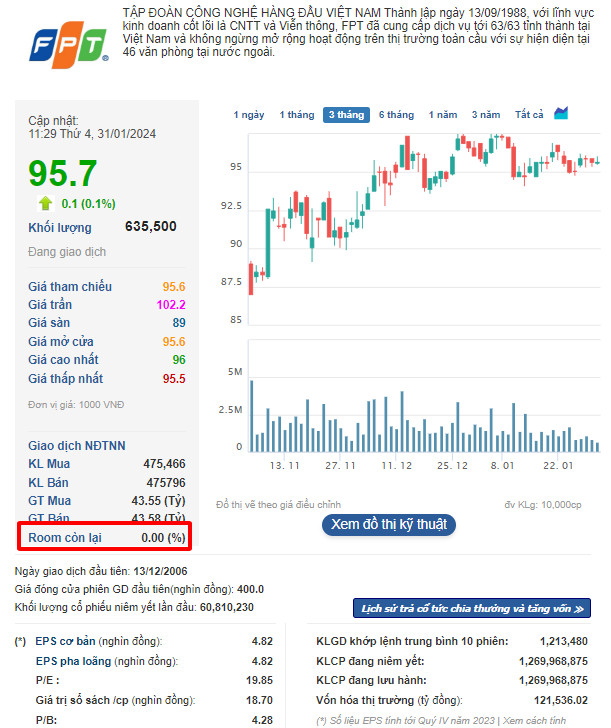Click P/E value 19.85
Image resolution: width=611 pixels, height=728 pixels.
(260, 680)
